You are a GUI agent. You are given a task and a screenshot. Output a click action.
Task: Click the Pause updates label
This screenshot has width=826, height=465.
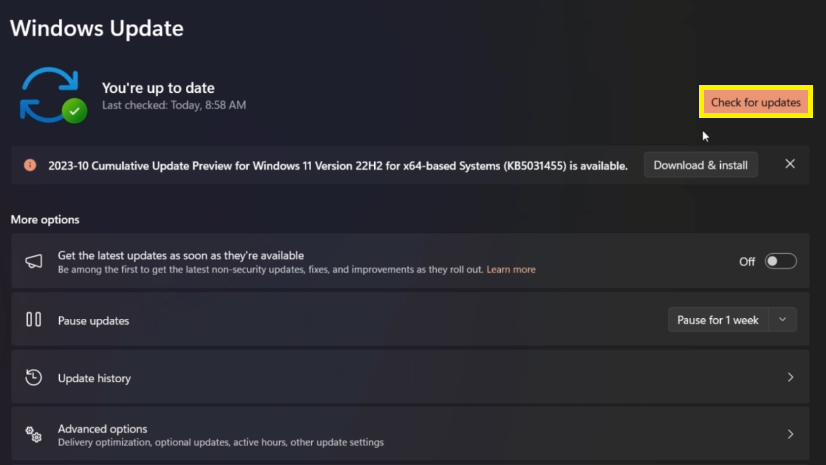pos(93,321)
